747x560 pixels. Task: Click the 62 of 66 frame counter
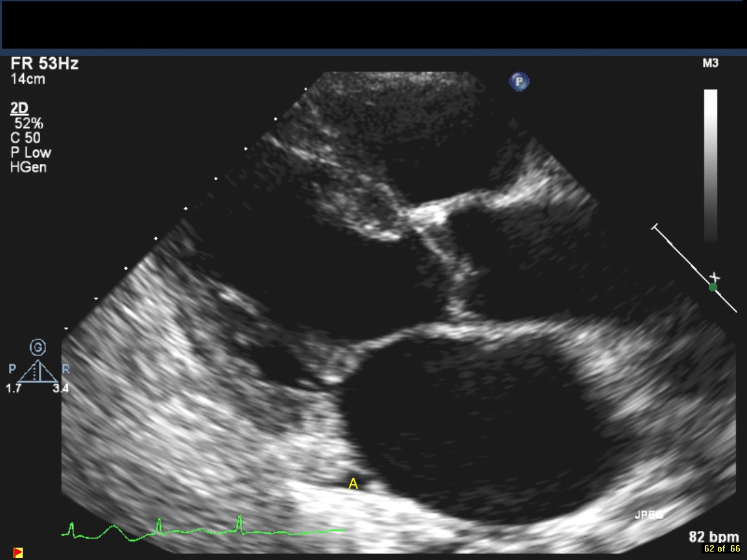tap(722, 549)
